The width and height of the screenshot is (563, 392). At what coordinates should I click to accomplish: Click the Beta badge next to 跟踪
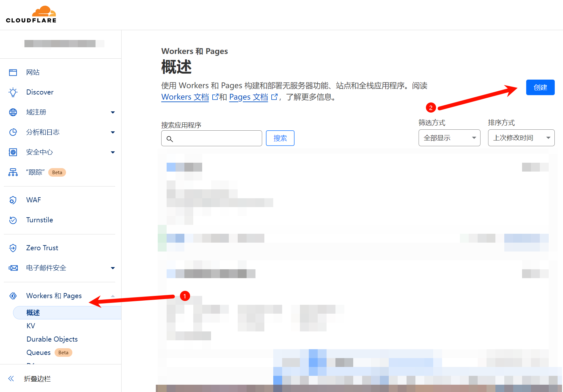click(x=57, y=173)
